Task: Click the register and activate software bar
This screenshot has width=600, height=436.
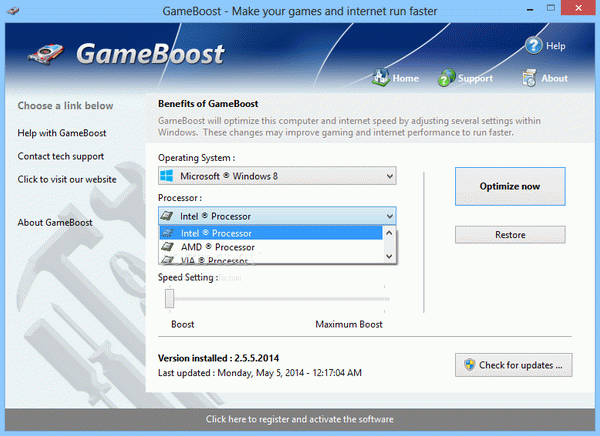Action: pyautogui.click(x=300, y=419)
